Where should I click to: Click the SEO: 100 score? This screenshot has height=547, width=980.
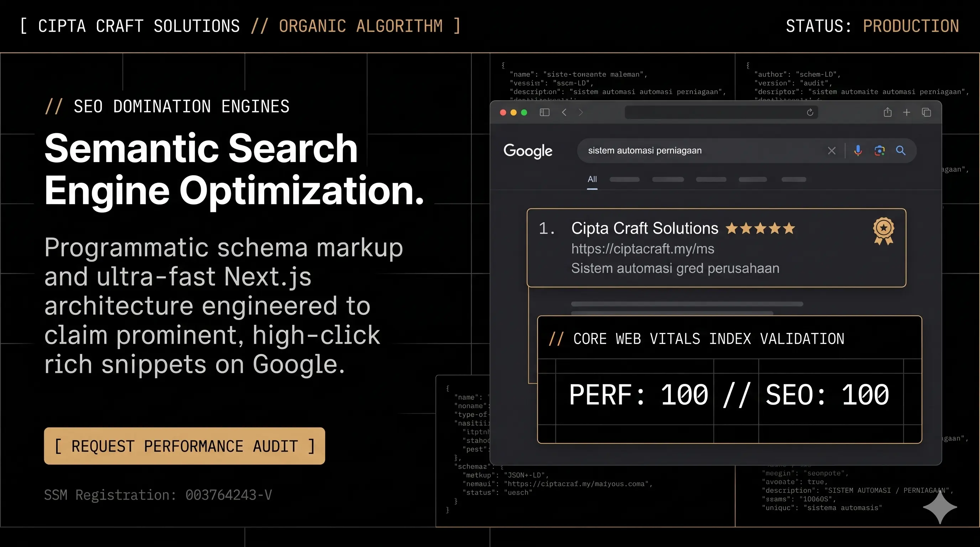(x=827, y=395)
